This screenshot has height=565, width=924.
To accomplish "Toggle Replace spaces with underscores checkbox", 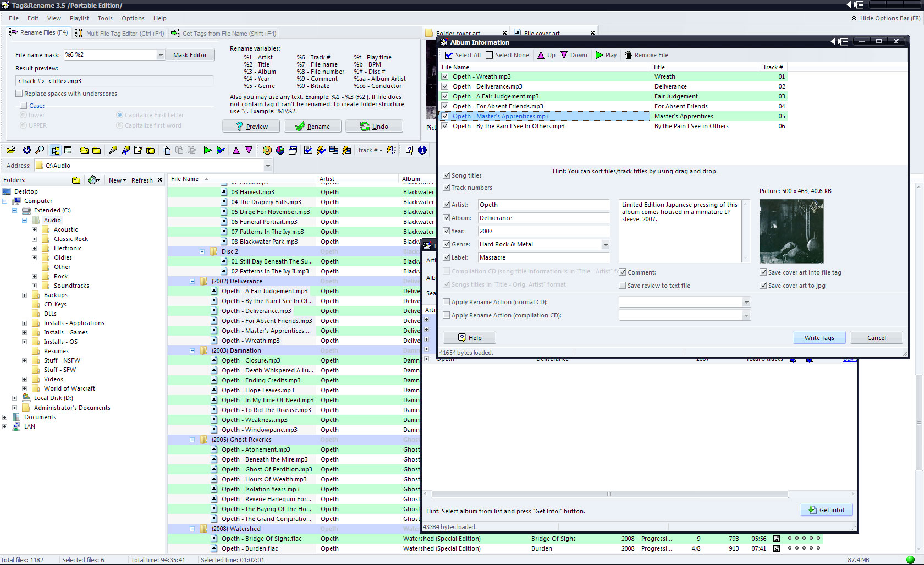I will click(19, 94).
